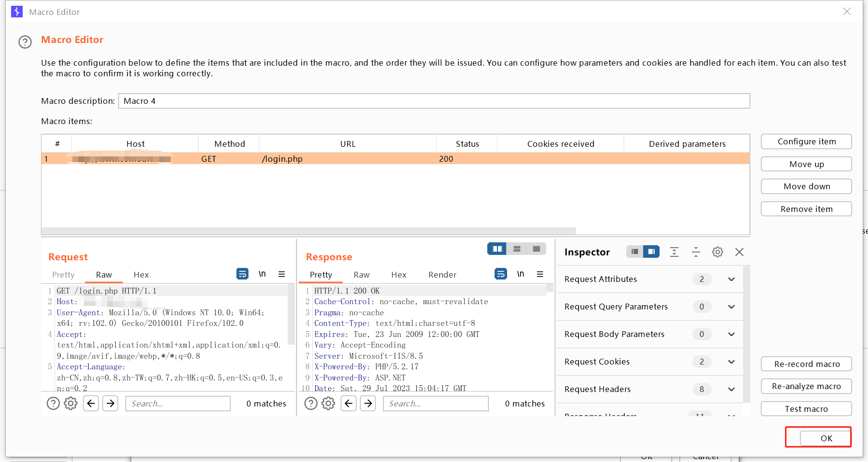868x462 pixels.
Task: Open Request search settings gear
Action: pyautogui.click(x=70, y=403)
